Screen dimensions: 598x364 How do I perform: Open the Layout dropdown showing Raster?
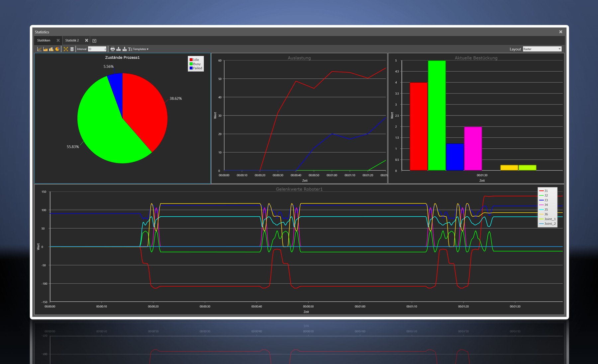[542, 49]
